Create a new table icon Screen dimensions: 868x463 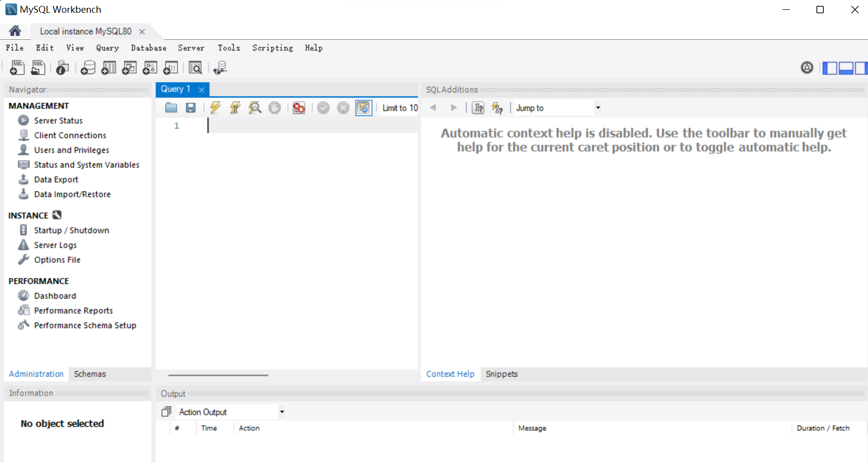109,67
